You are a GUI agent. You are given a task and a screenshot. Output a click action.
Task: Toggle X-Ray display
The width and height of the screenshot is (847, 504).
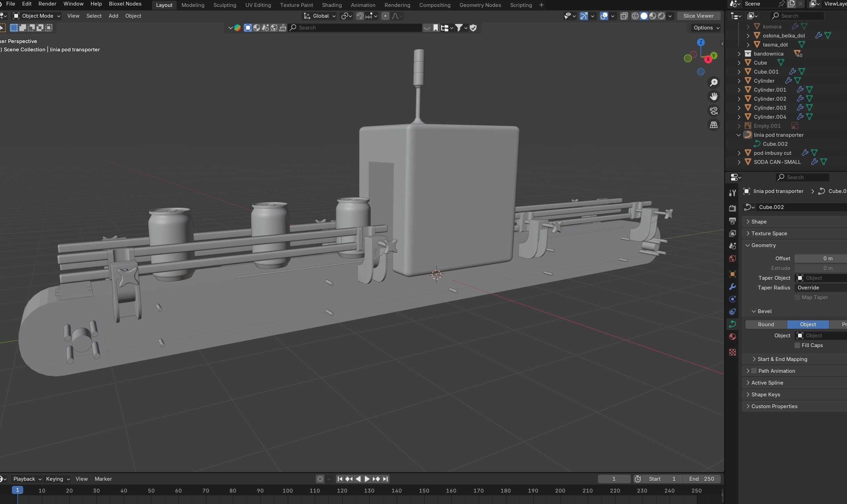(624, 16)
